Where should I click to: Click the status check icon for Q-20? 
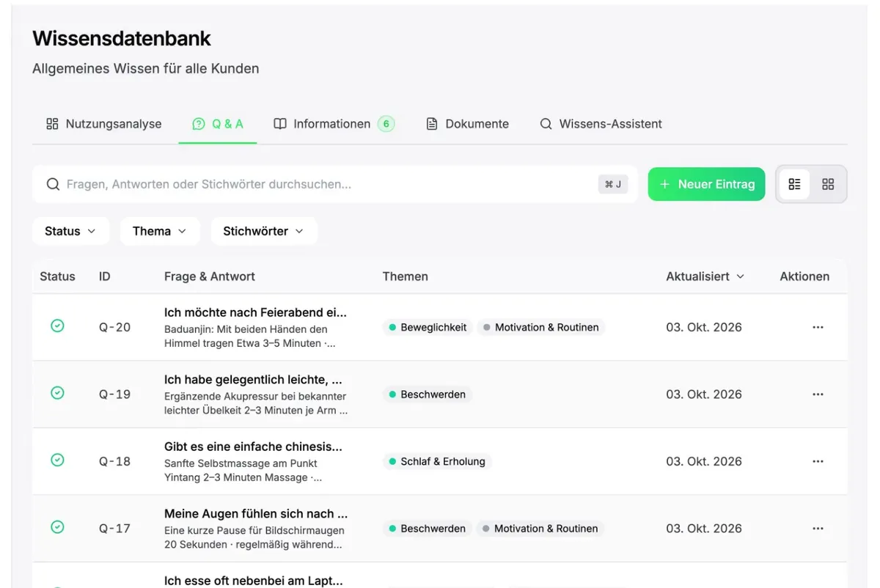(57, 326)
